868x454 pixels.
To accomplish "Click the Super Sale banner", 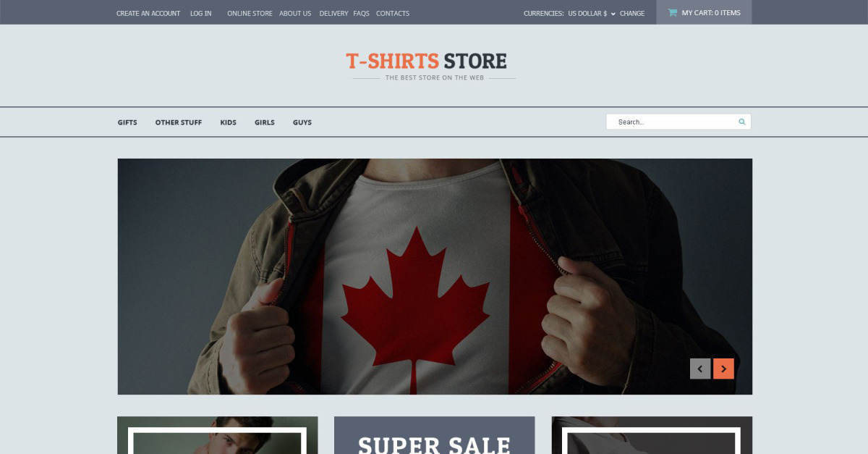I will point(435,435).
